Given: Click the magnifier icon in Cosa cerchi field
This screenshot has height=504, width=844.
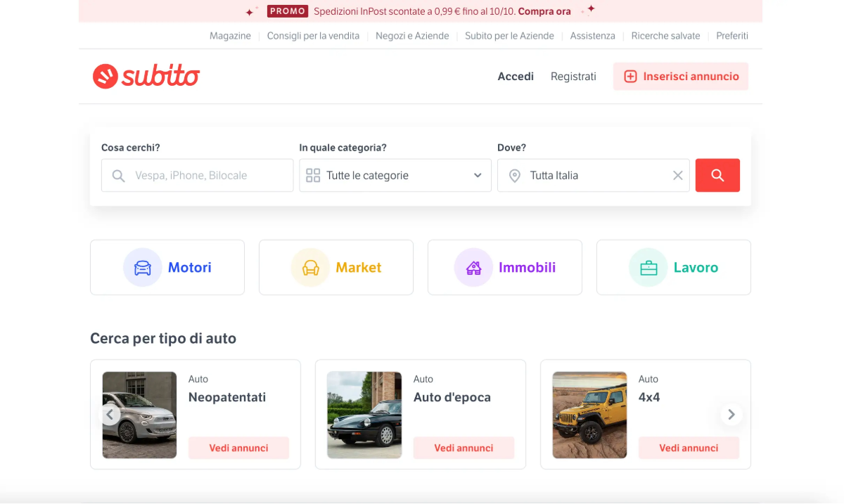Looking at the screenshot, I should pyautogui.click(x=118, y=176).
